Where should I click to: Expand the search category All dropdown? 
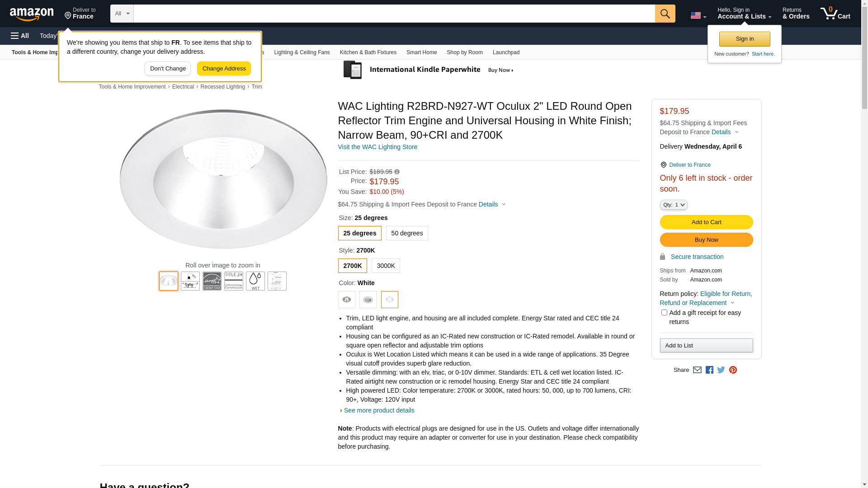point(122,14)
